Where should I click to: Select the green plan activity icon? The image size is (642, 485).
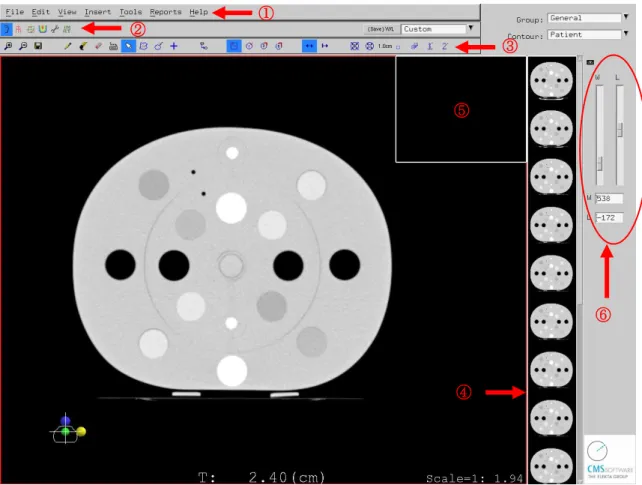30,29
